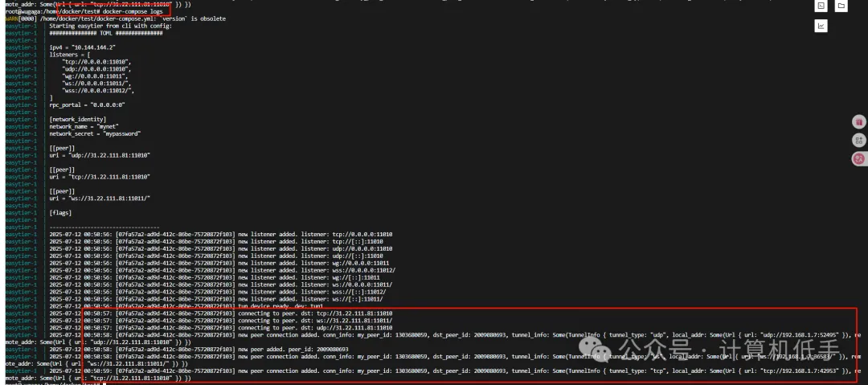Click the '############### TOML ###############' header line
The height and width of the screenshot is (385, 868).
[x=106, y=33]
